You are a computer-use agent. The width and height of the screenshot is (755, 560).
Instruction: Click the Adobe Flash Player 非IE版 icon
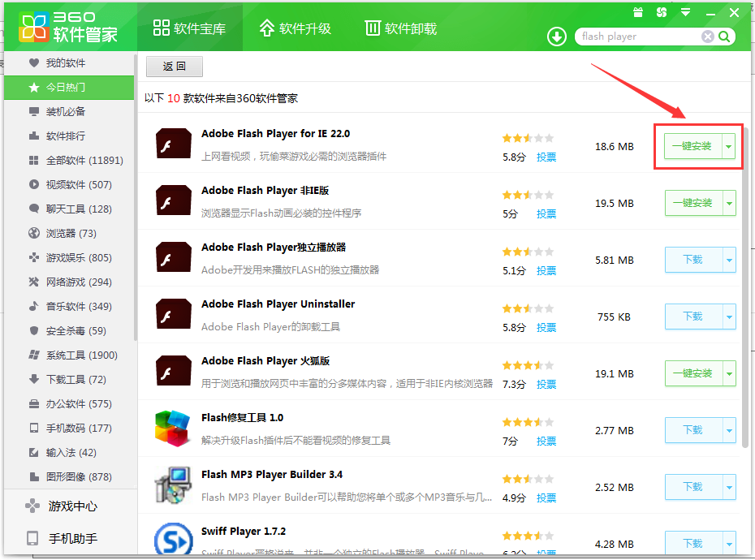pos(174,200)
